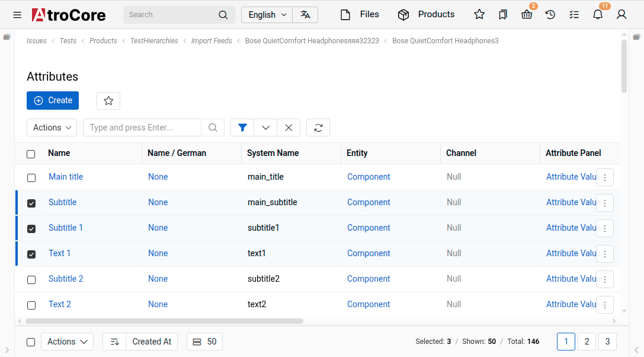
Task: Go to TestHierarchies breadcrumb
Action: [x=154, y=41]
